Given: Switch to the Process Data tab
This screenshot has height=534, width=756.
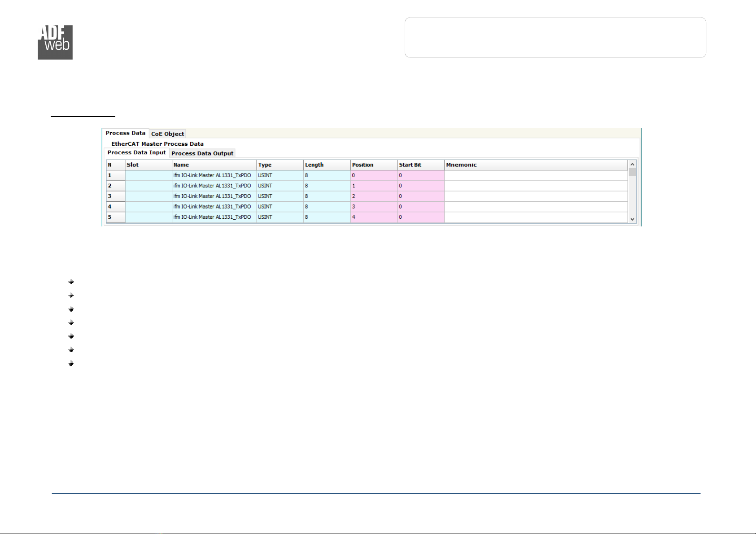Looking at the screenshot, I should pos(126,133).
